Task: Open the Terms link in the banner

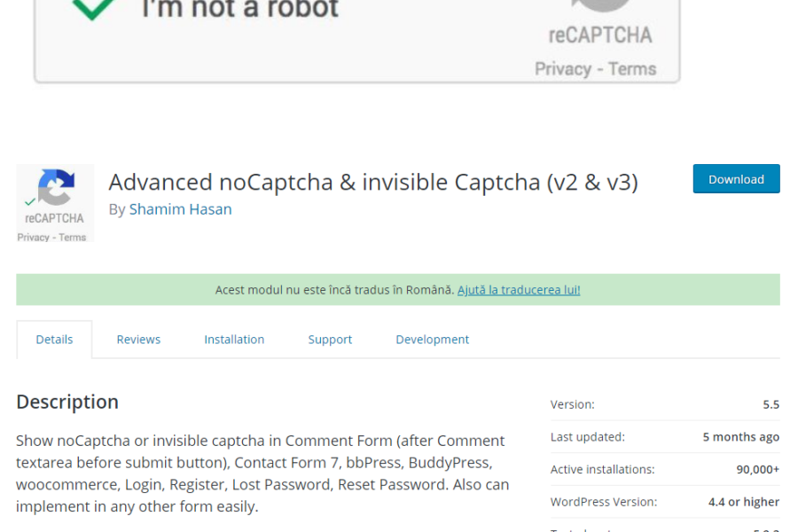Action: pyautogui.click(x=632, y=69)
